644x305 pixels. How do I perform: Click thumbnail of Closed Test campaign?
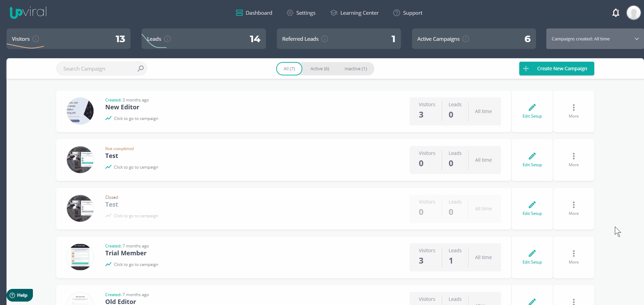tap(80, 208)
